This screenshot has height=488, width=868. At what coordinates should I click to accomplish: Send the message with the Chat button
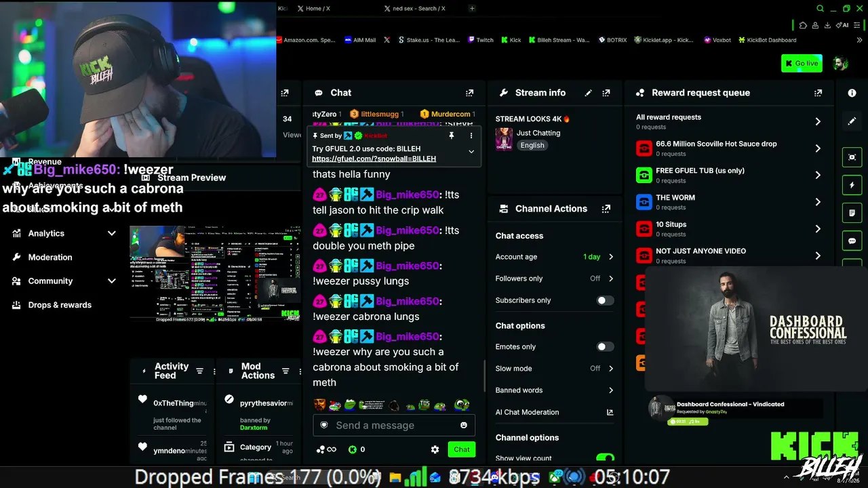pyautogui.click(x=462, y=449)
